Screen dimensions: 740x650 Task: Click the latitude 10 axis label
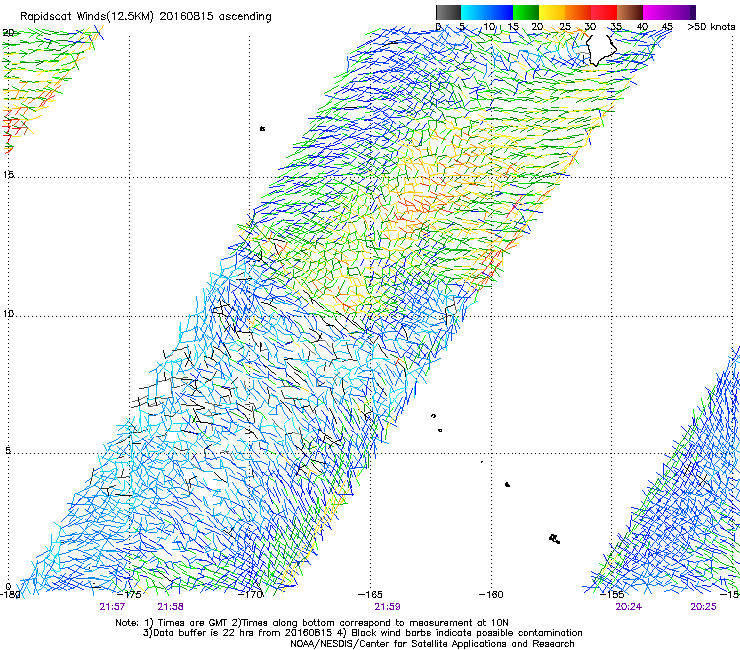tap(8, 314)
